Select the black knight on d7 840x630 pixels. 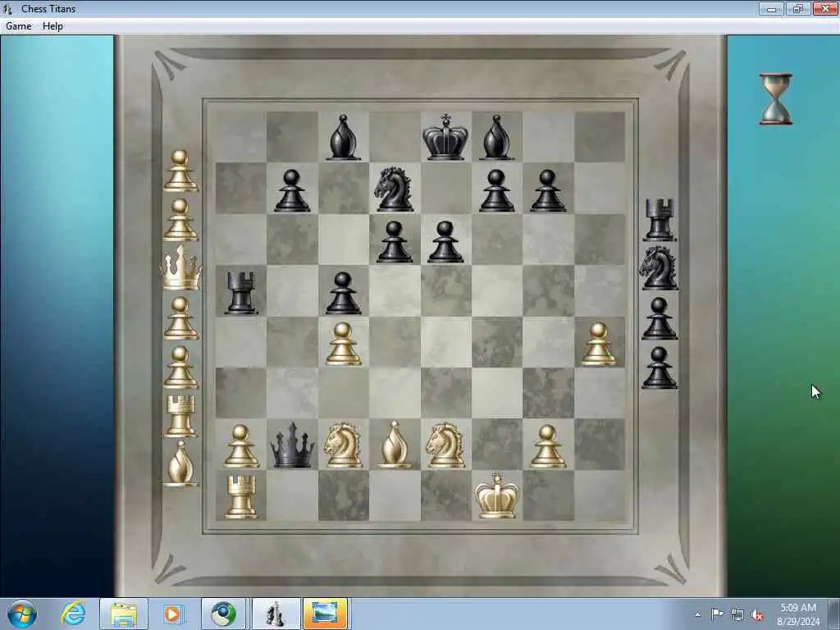395,189
